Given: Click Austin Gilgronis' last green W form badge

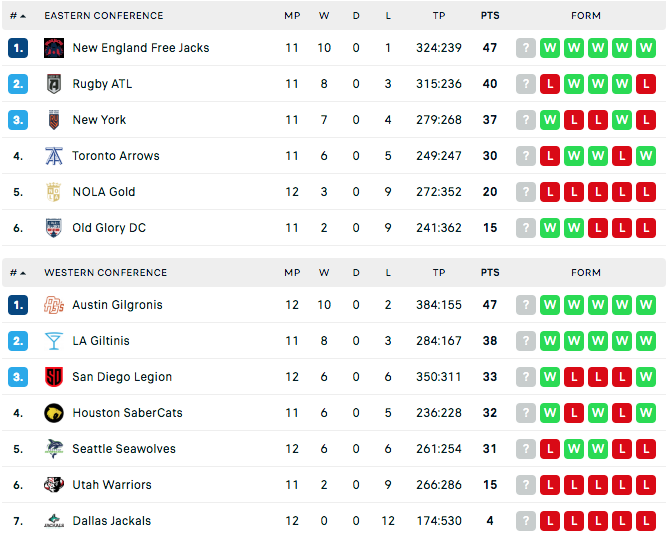Looking at the screenshot, I should pyautogui.click(x=646, y=305).
